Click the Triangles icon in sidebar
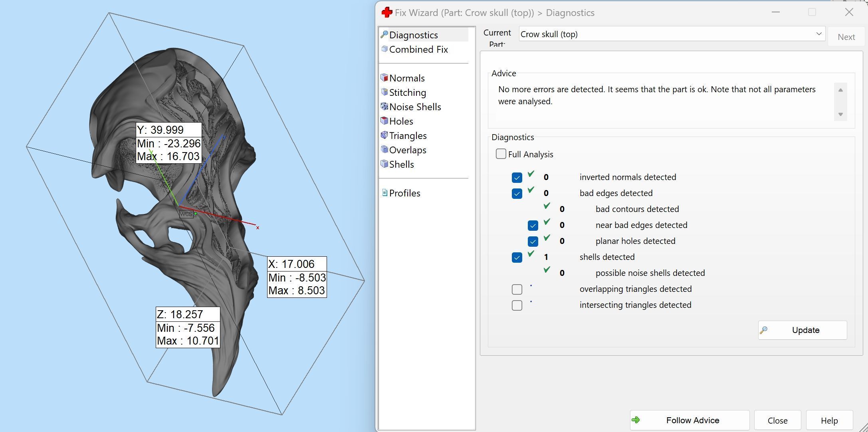868x432 pixels. (384, 135)
